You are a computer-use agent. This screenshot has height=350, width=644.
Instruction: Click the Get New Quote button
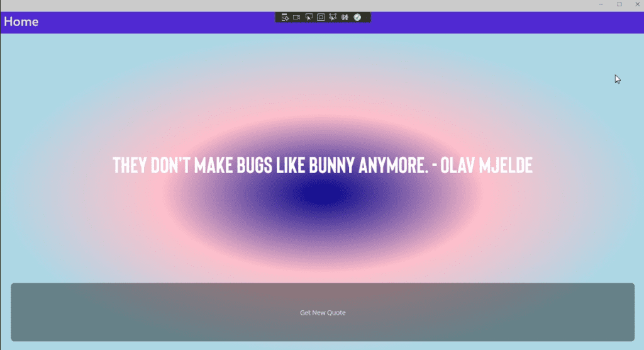pos(323,312)
